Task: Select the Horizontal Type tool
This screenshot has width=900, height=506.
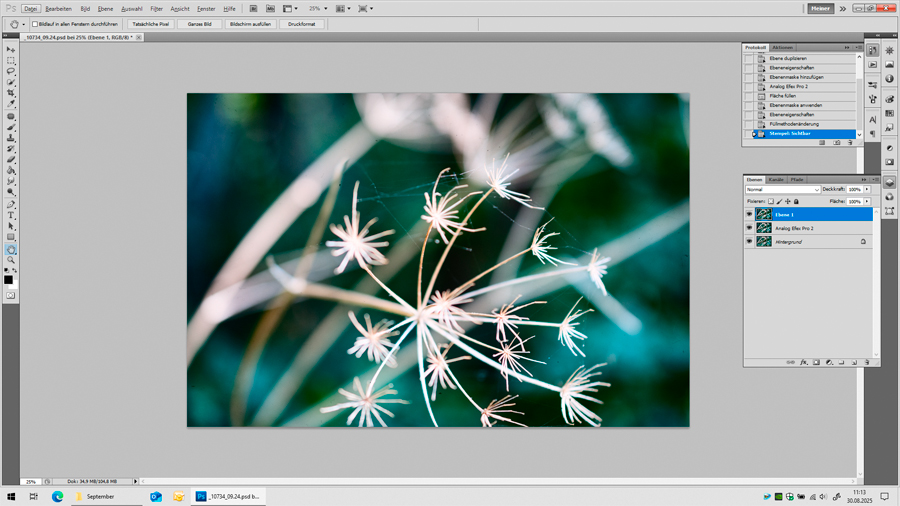Action: click(11, 215)
